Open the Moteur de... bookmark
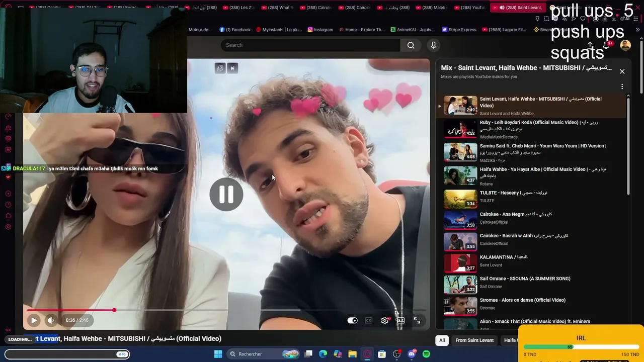644x362 pixels. click(x=200, y=30)
